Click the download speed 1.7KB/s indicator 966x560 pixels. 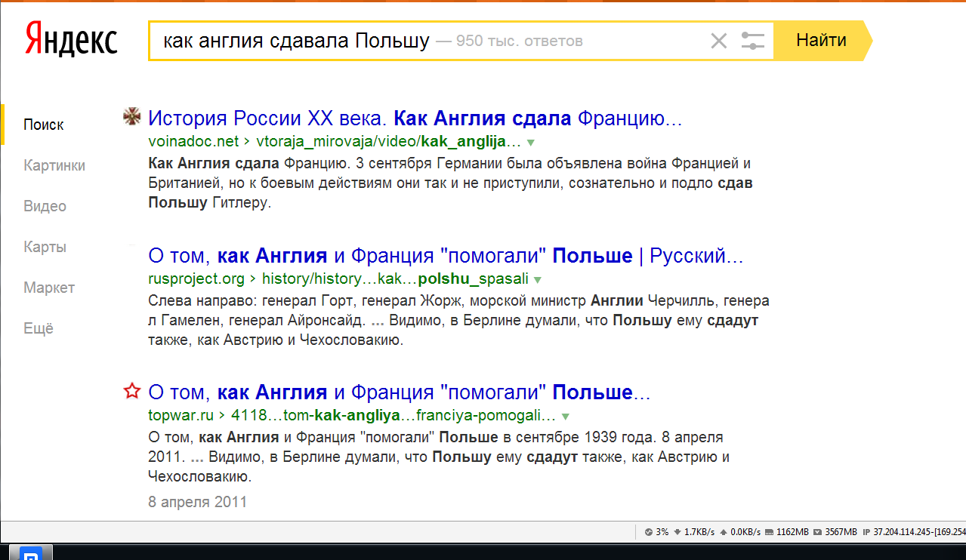(x=693, y=532)
